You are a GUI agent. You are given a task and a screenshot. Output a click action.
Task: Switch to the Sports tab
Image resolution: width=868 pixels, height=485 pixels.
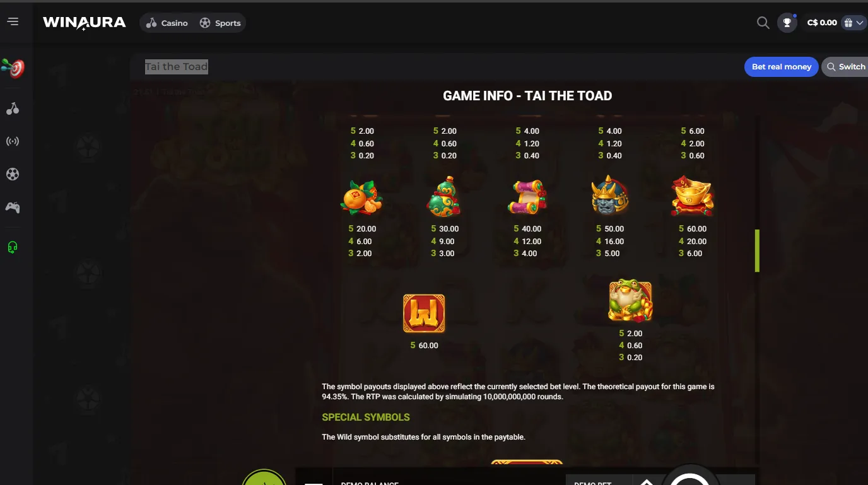[220, 23]
